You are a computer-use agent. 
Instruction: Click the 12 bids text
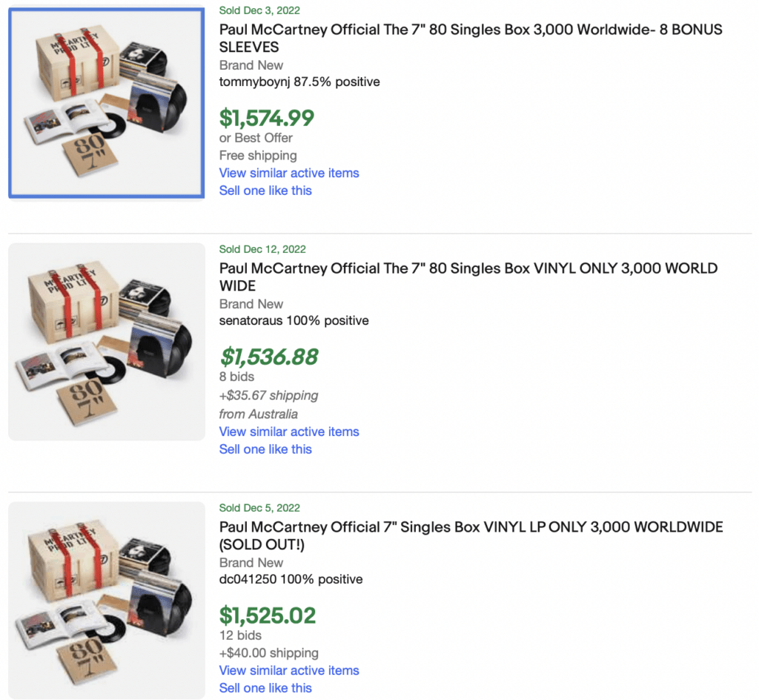240,635
